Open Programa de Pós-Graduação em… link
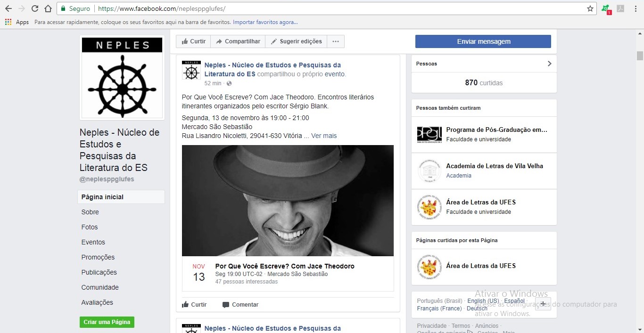The image size is (644, 333). [x=496, y=130]
